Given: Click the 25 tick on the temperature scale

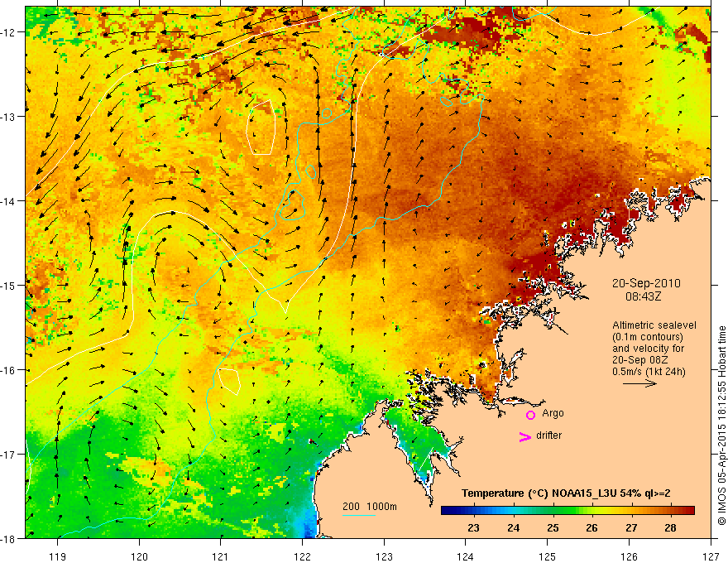Looking at the screenshot, I should 553,528.
